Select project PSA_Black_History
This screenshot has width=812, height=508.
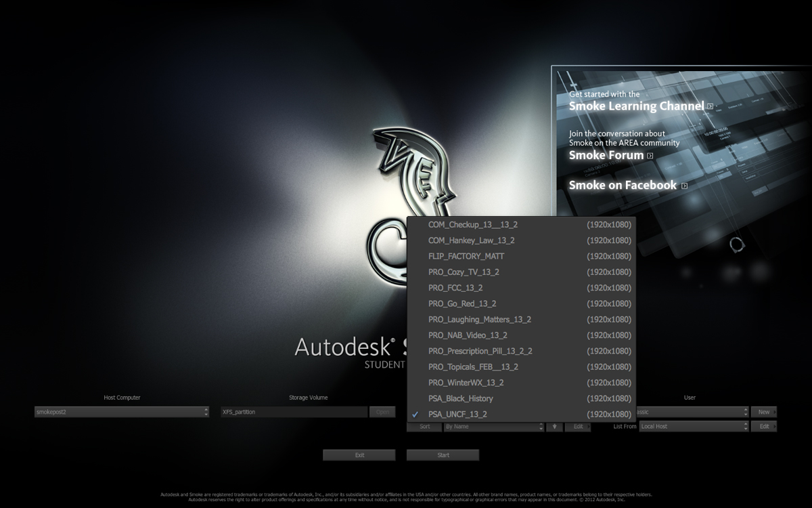[x=521, y=398]
